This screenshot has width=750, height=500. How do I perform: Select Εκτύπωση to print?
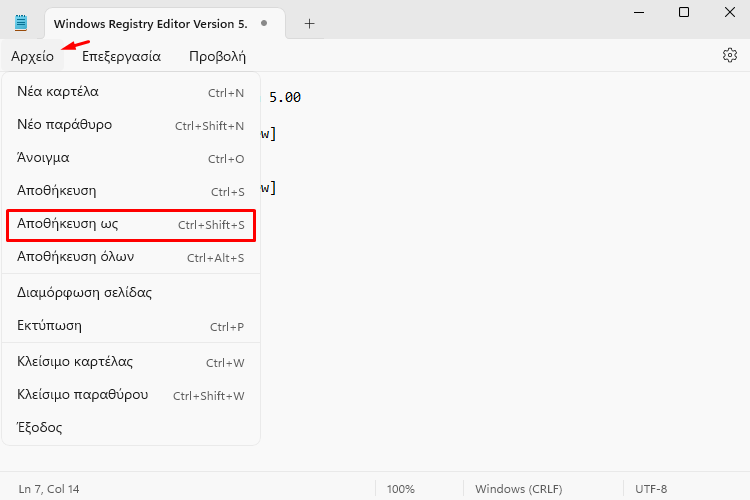[x=131, y=326]
